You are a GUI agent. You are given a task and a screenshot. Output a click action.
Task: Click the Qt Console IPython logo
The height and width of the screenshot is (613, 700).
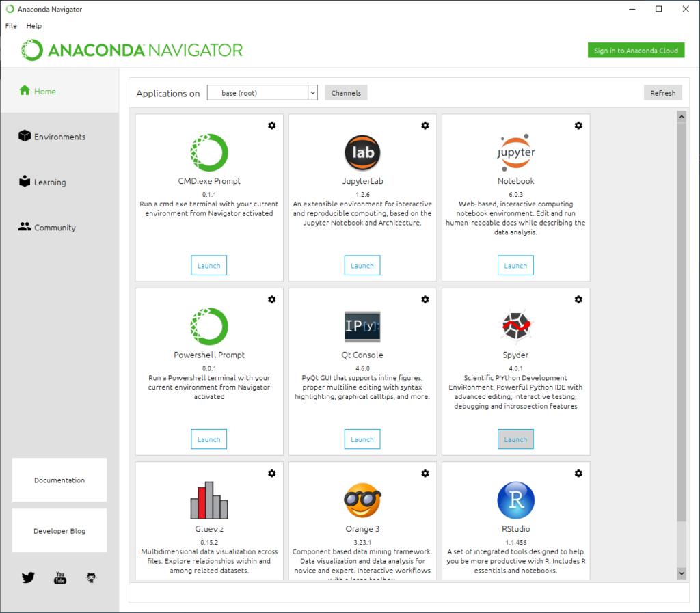(x=362, y=326)
